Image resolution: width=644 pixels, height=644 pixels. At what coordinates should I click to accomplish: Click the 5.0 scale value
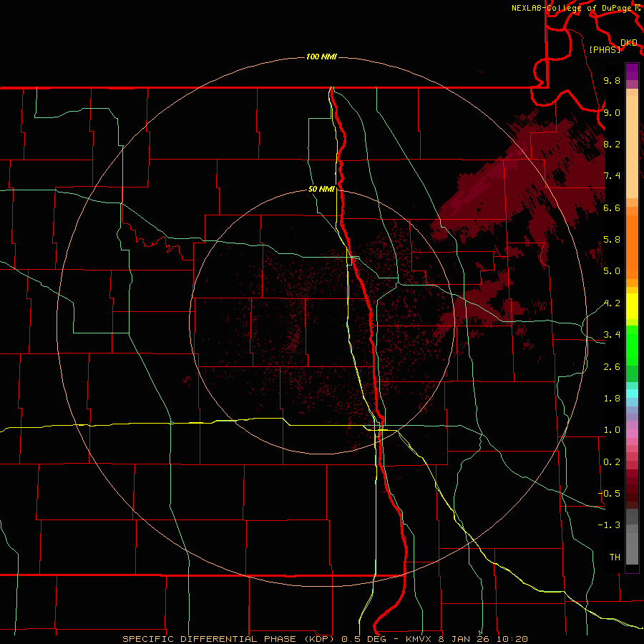[612, 271]
